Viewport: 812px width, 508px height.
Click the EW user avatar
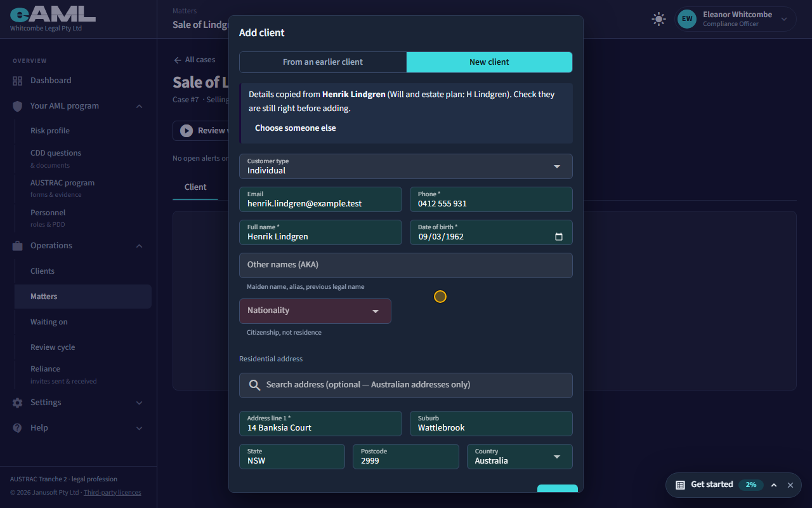(x=687, y=19)
